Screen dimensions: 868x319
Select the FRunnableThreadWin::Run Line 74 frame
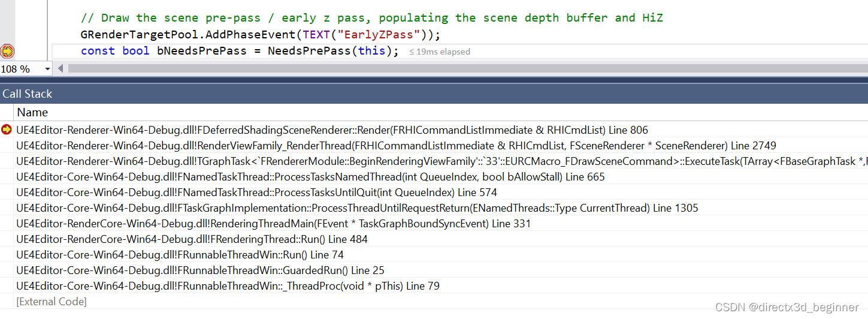click(x=180, y=255)
